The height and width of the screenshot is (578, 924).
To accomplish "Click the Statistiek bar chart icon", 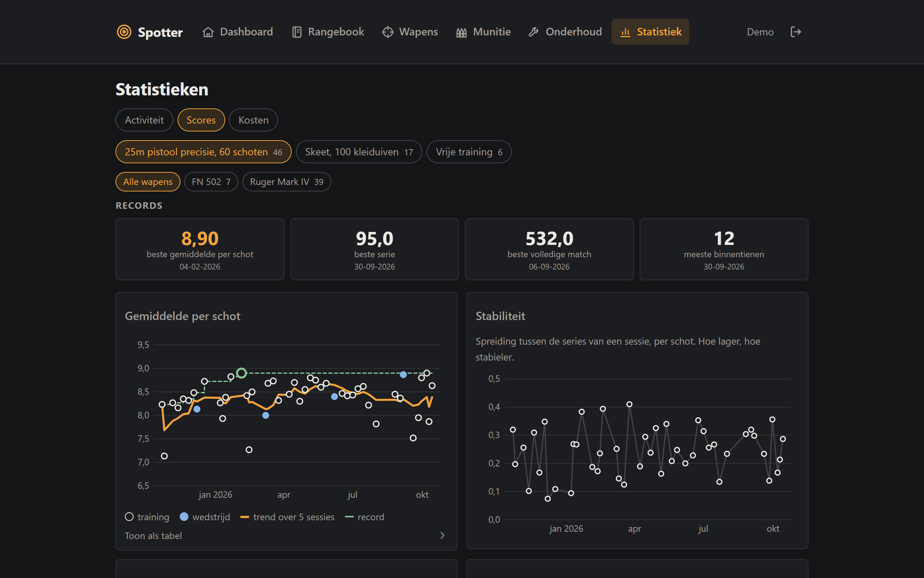I will (625, 32).
